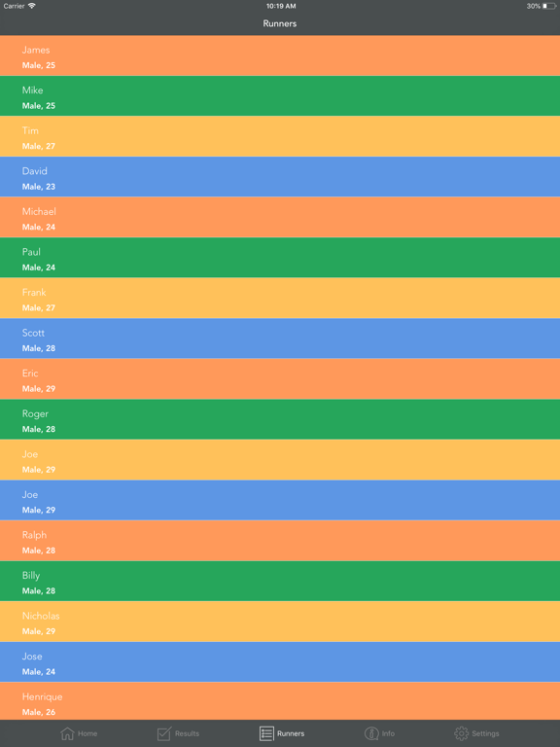The height and width of the screenshot is (747, 560).
Task: Click "Male, 24" under Jose
Action: (x=39, y=672)
